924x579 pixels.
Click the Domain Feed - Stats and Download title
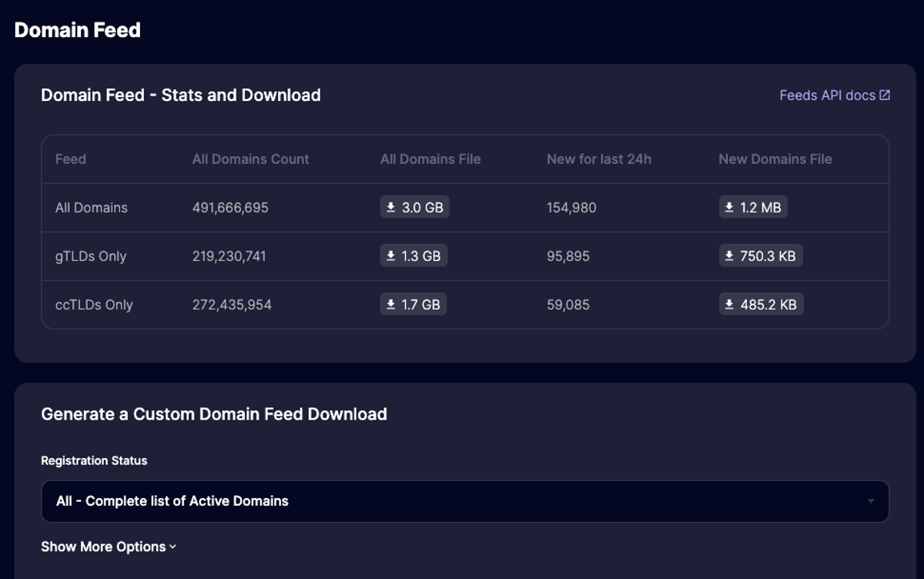(181, 95)
